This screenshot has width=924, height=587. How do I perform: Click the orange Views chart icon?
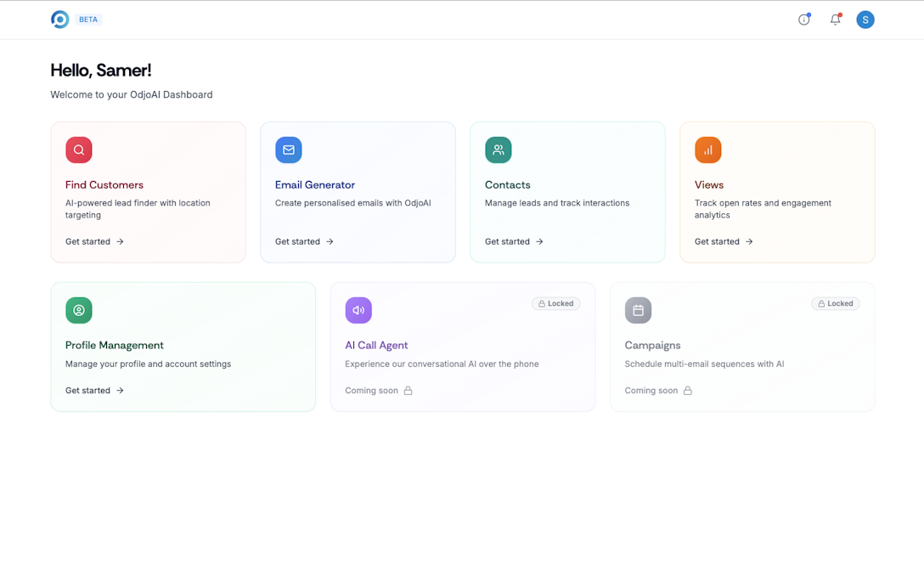click(x=708, y=150)
